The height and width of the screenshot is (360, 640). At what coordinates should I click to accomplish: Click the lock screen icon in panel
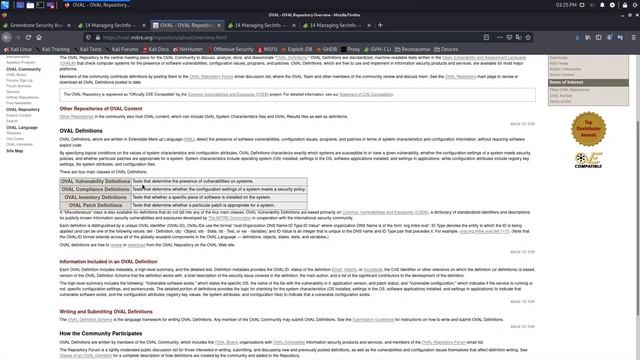[624, 5]
